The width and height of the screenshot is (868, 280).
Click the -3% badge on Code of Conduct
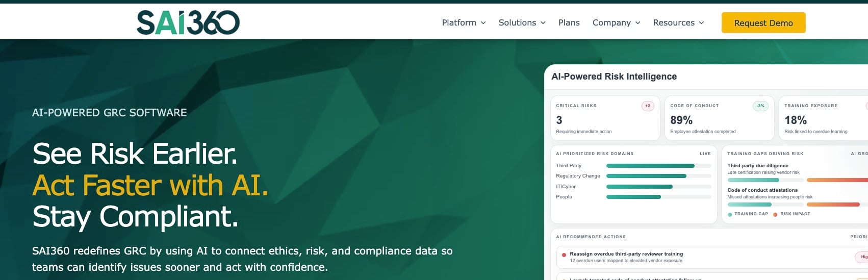pyautogui.click(x=760, y=106)
